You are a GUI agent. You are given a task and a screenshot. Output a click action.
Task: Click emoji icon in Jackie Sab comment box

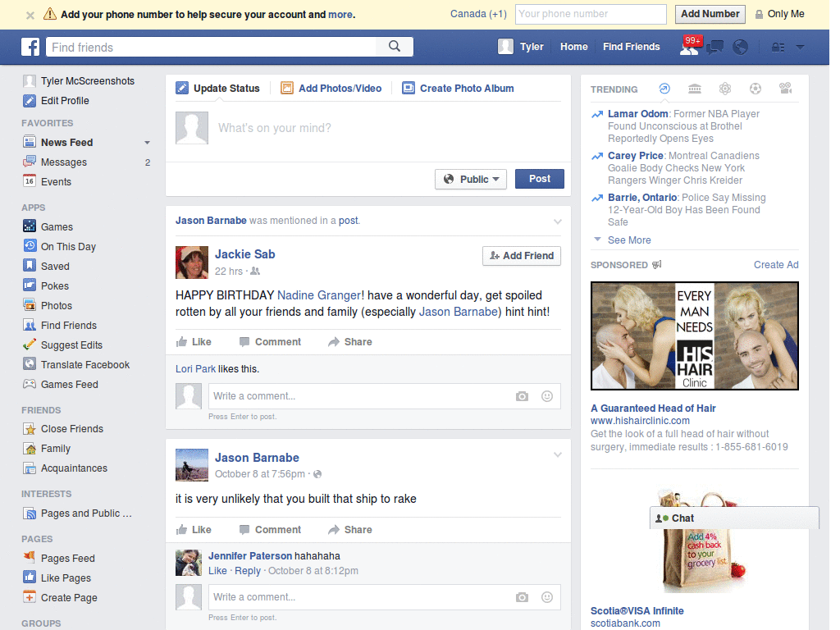tap(547, 396)
